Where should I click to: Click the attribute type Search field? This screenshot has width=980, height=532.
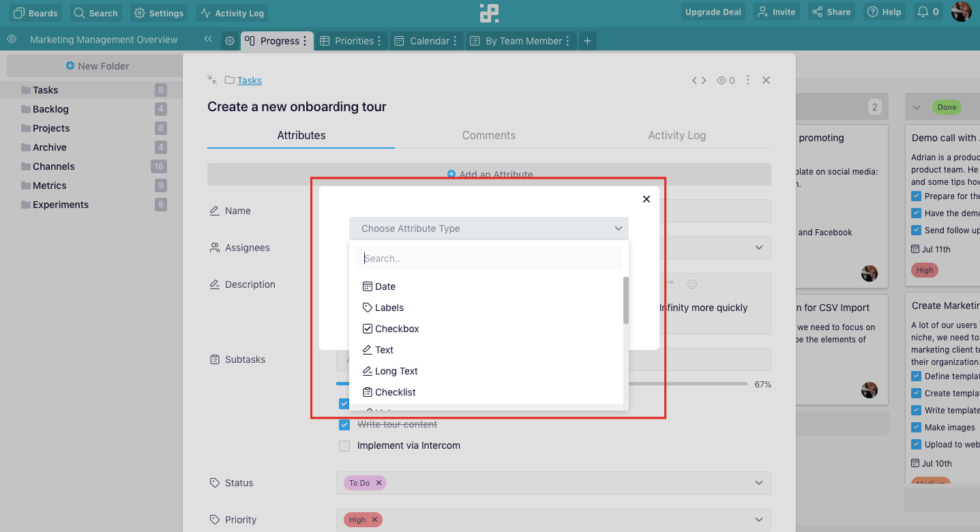(489, 258)
